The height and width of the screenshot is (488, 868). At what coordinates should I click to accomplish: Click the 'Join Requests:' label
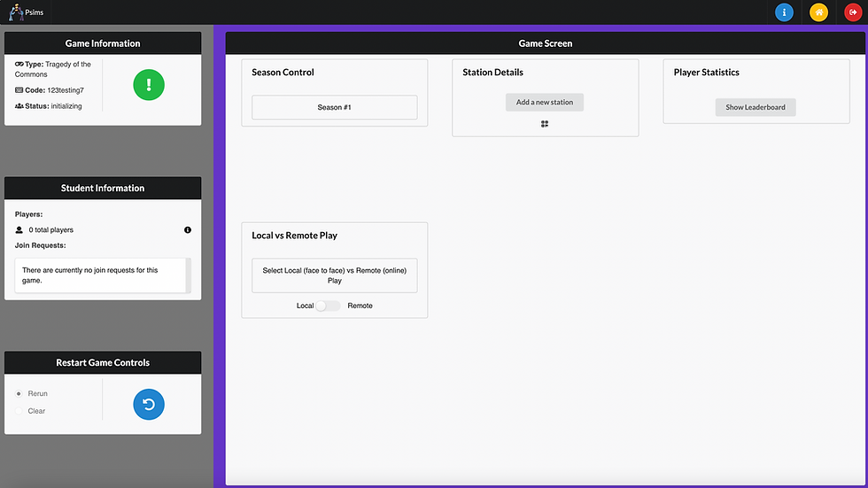[41, 245]
